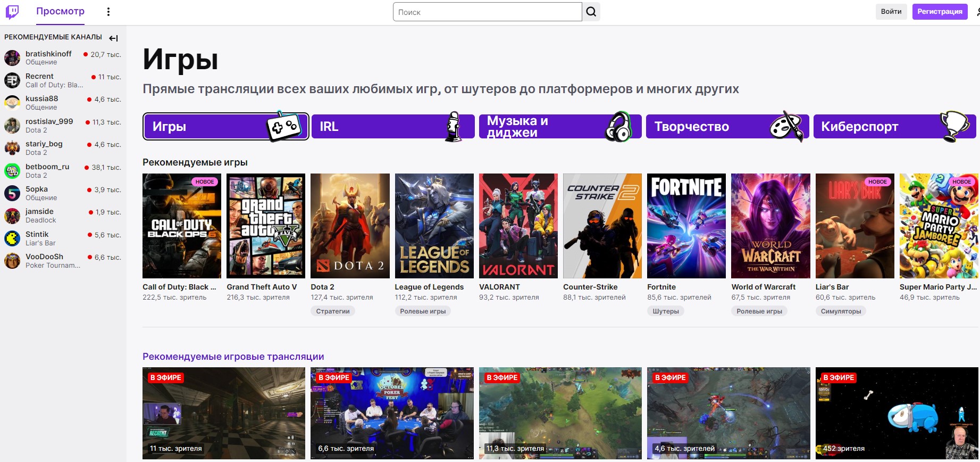Click Ролевые игры tag under World of Warcraft
The image size is (980, 462).
tap(759, 311)
